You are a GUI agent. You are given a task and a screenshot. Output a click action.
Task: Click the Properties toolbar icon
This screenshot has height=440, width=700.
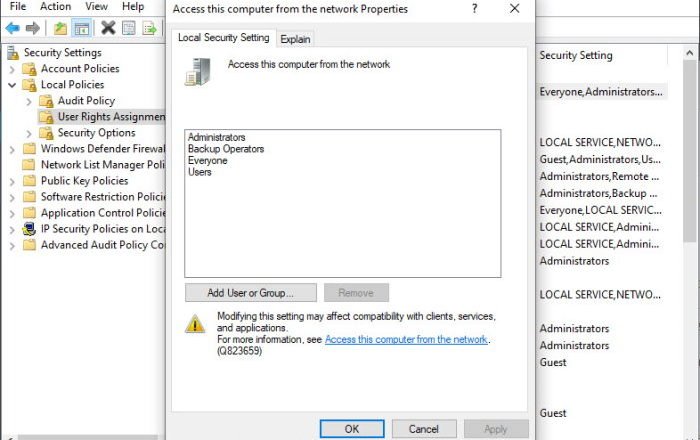pos(129,28)
